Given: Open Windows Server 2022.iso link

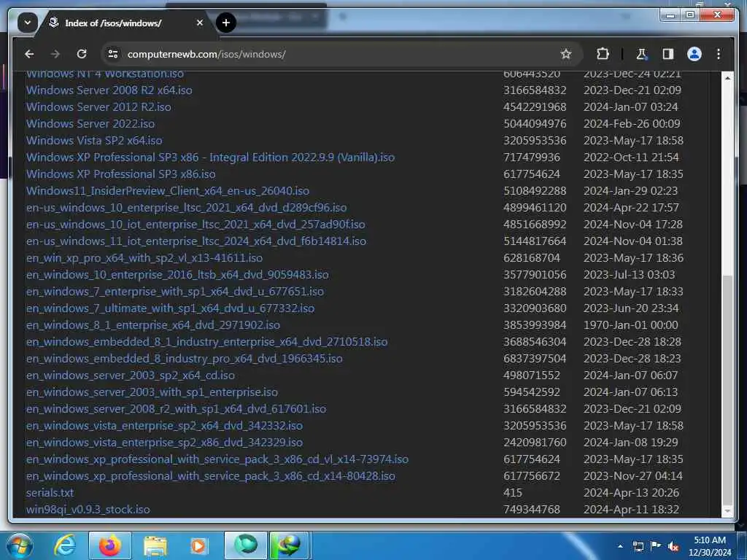Looking at the screenshot, I should (90, 124).
